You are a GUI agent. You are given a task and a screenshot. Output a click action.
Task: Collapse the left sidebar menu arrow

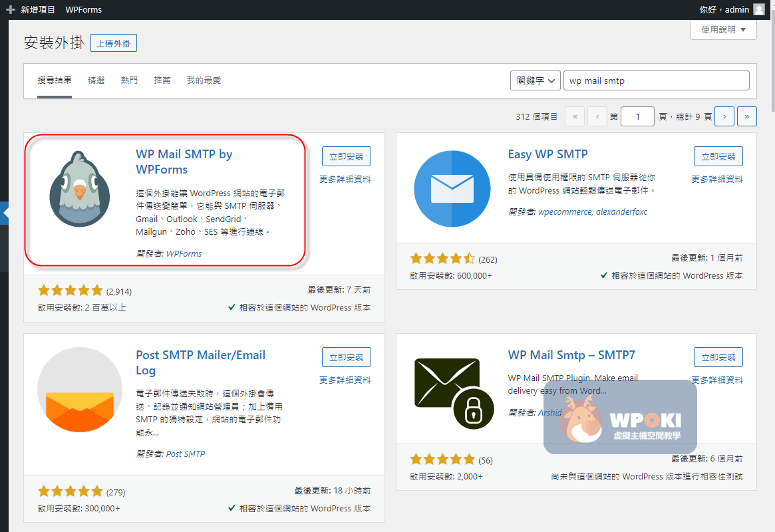[x=5, y=213]
